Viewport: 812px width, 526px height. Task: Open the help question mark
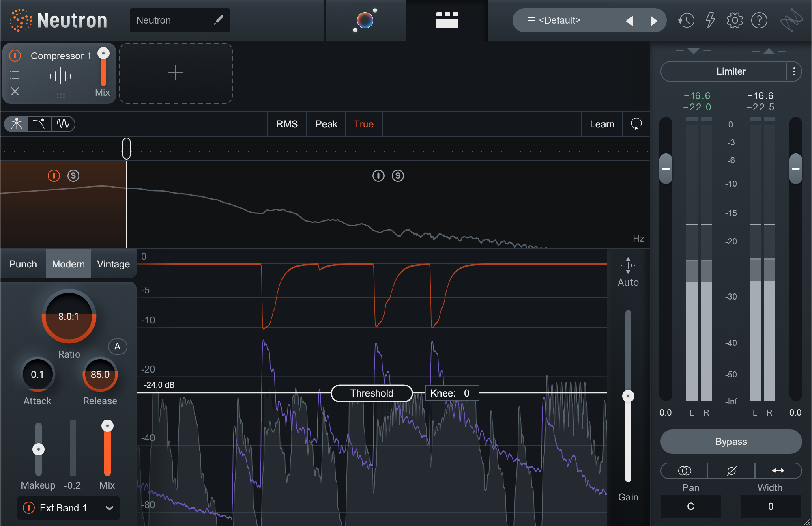click(759, 20)
